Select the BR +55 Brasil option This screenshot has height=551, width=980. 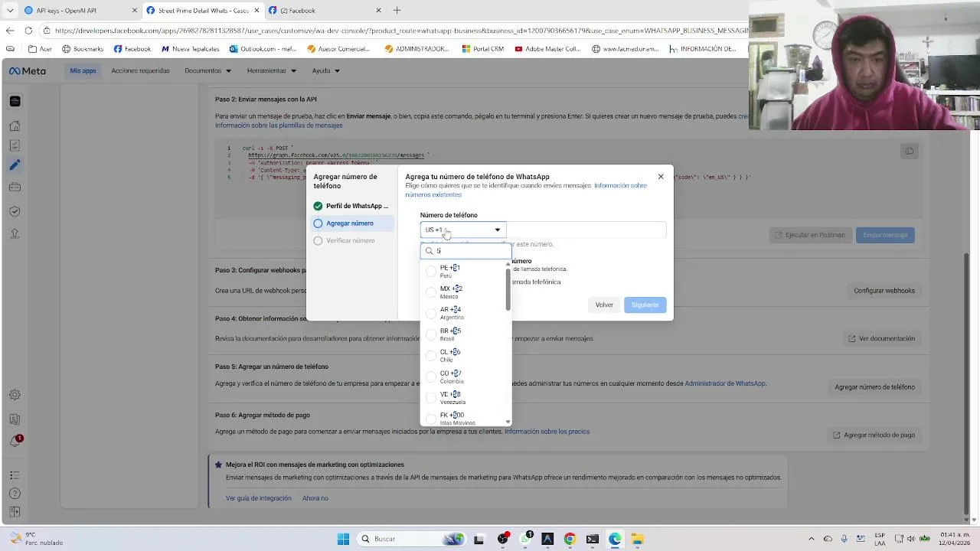463,334
